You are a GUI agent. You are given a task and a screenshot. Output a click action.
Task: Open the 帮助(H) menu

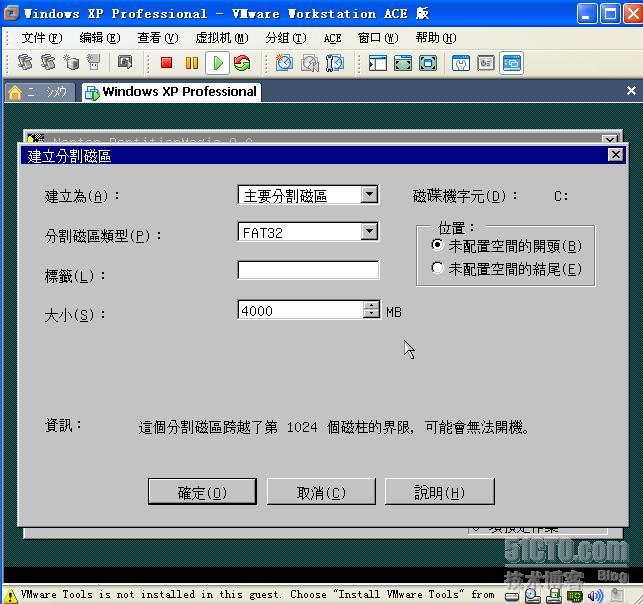[x=436, y=38]
